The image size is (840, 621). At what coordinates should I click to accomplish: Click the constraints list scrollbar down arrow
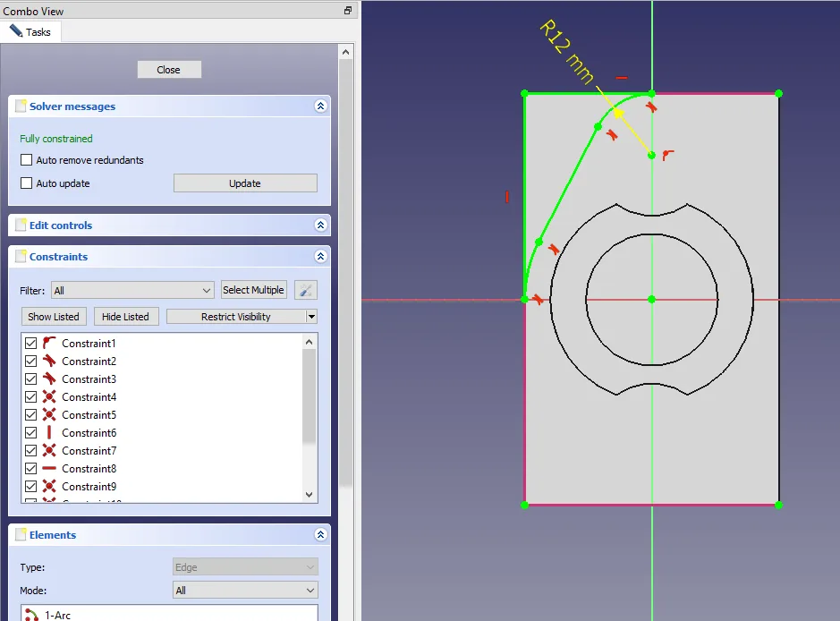[310, 494]
